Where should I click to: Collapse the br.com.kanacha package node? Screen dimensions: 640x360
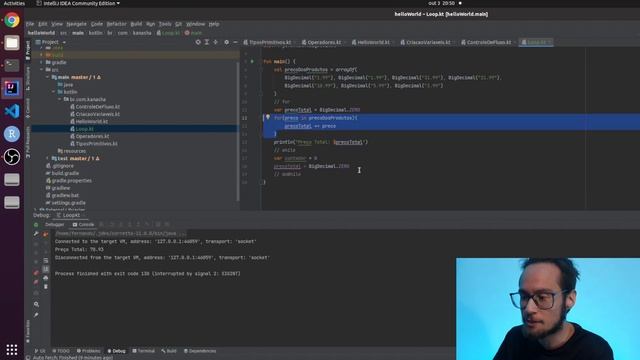[59, 99]
